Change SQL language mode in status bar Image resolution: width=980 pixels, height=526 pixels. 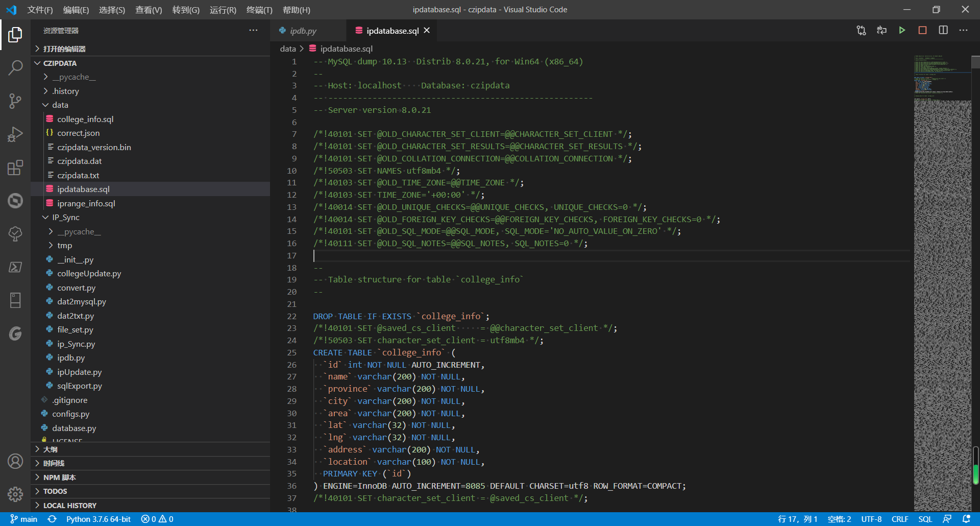925,519
